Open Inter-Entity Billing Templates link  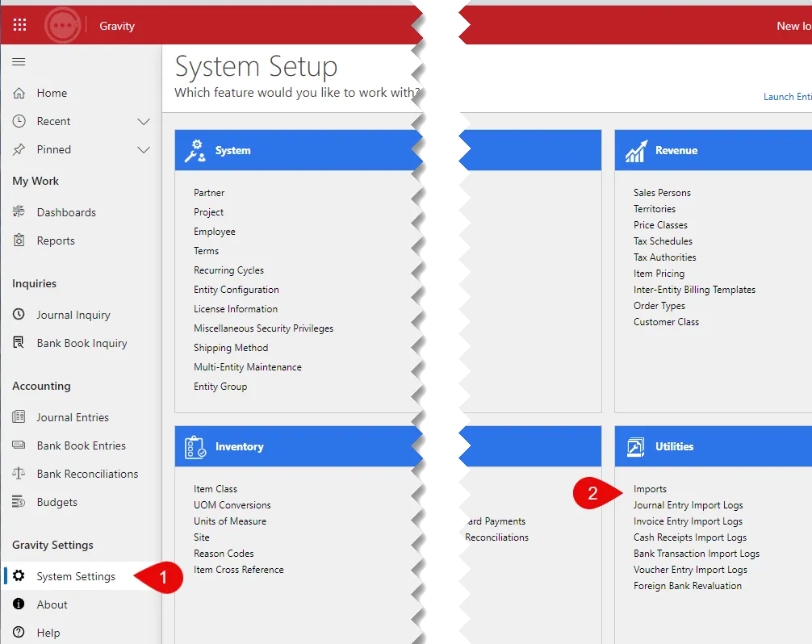click(694, 290)
